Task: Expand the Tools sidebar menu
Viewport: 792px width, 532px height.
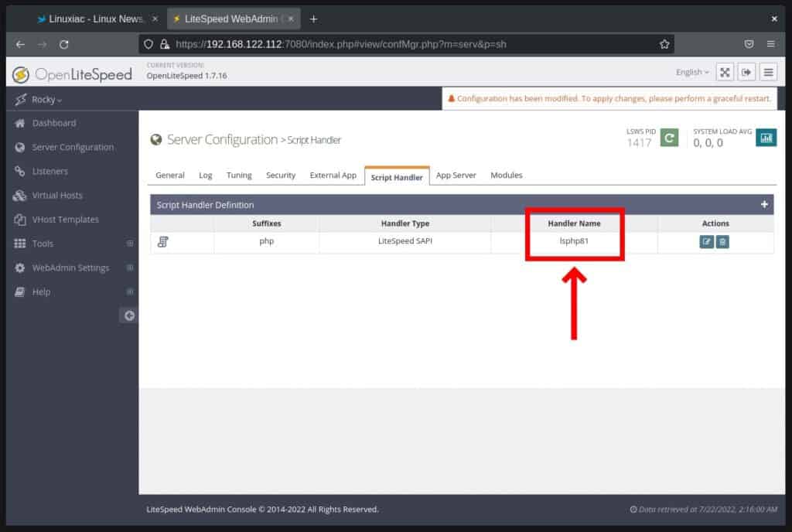Action: (130, 244)
